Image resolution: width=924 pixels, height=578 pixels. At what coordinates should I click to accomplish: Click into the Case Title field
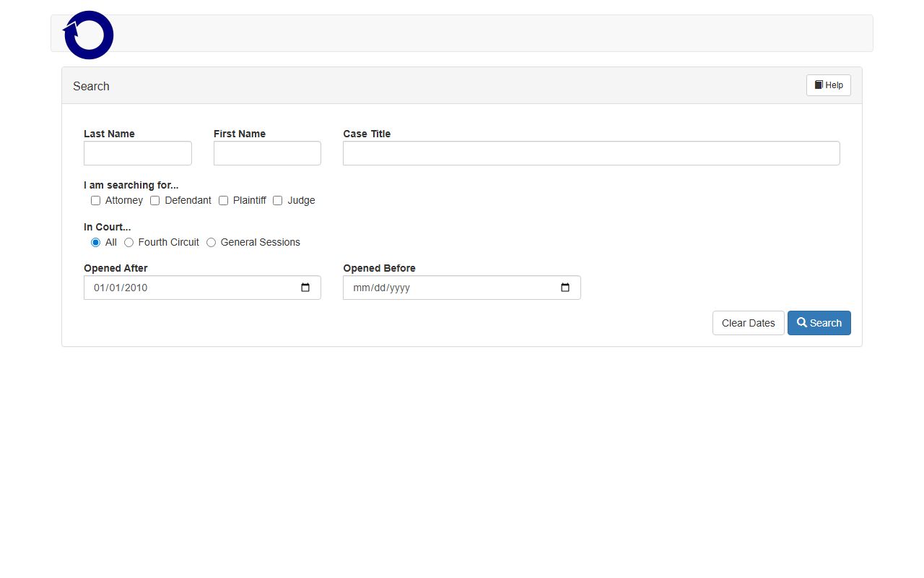pyautogui.click(x=591, y=153)
